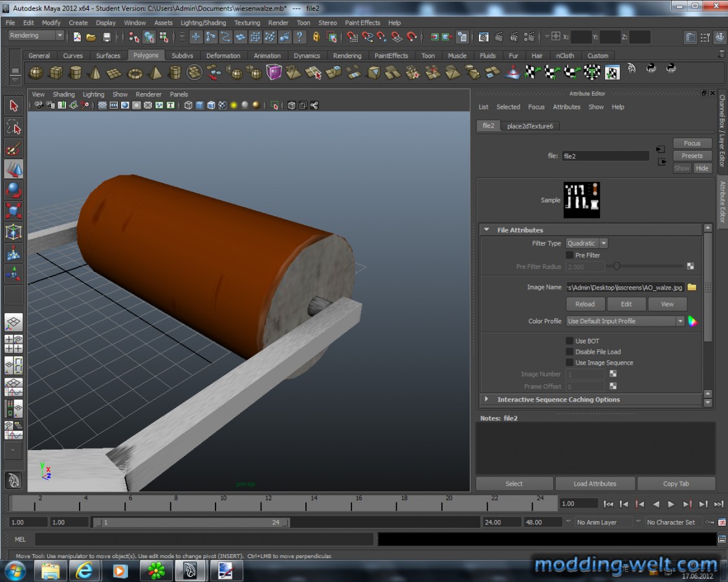Check the Disable File Load option
728x582 pixels.
pos(569,352)
